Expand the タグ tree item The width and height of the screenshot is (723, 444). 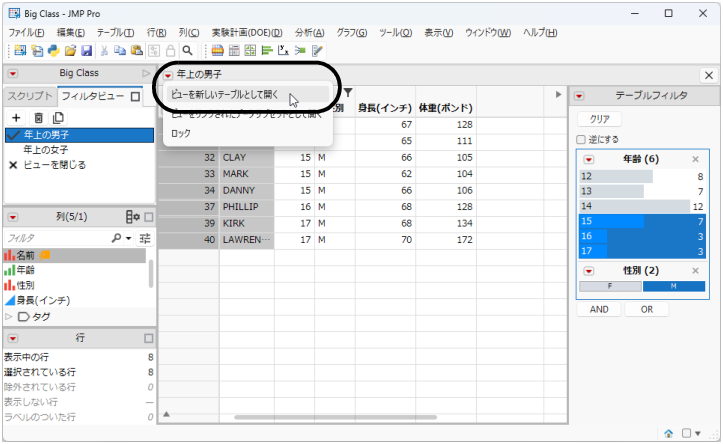coord(8,317)
